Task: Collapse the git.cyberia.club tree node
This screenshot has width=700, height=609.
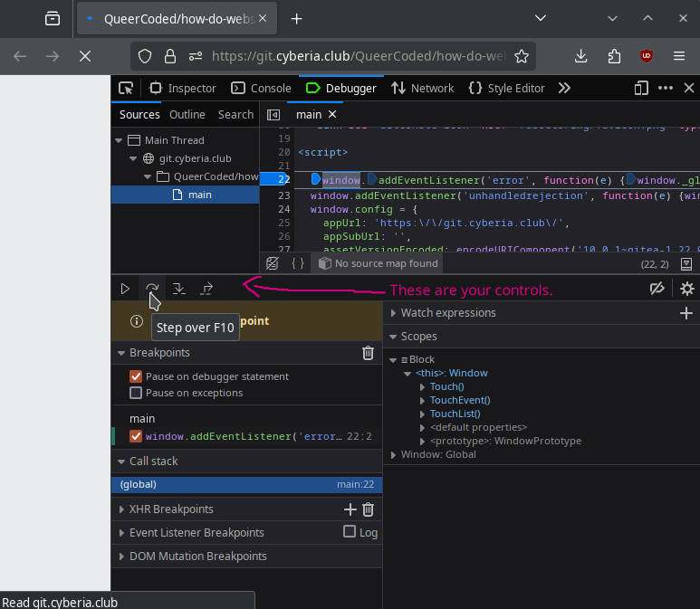Action: (133, 159)
